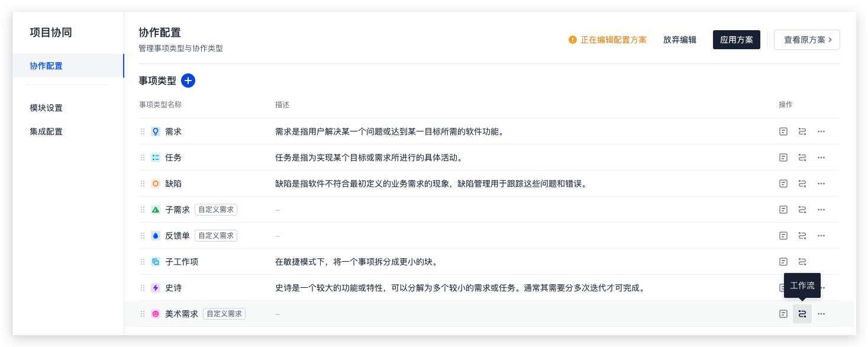Click drag handle of 缺陷 row
The image size is (868, 347).
click(143, 184)
